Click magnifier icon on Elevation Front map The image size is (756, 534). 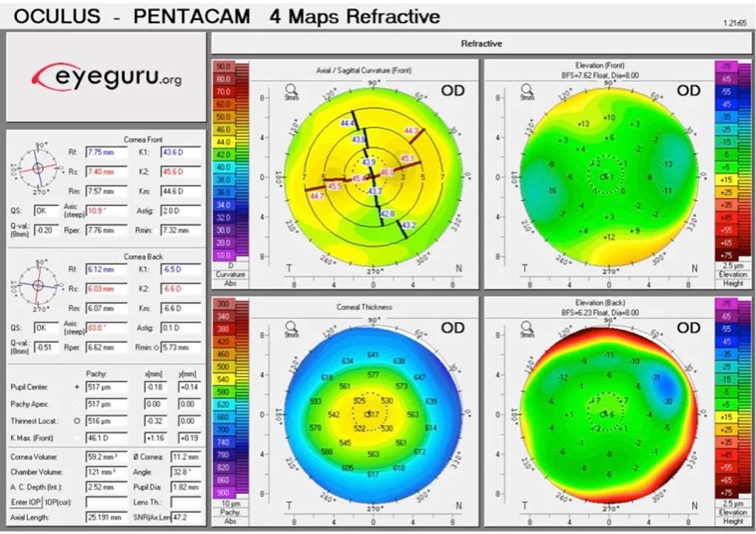click(x=525, y=90)
